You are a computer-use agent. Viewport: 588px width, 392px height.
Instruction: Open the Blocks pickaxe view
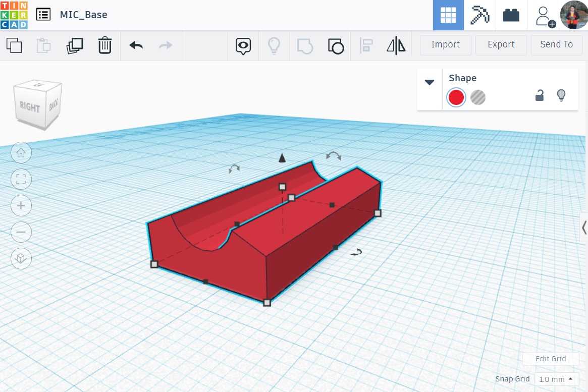coord(479,15)
